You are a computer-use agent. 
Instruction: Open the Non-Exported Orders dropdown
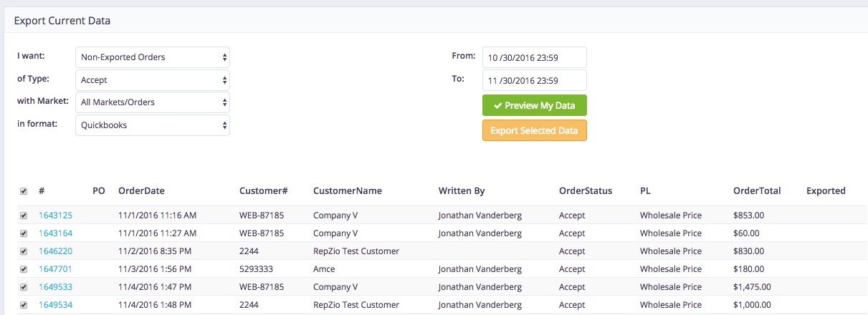tap(153, 57)
